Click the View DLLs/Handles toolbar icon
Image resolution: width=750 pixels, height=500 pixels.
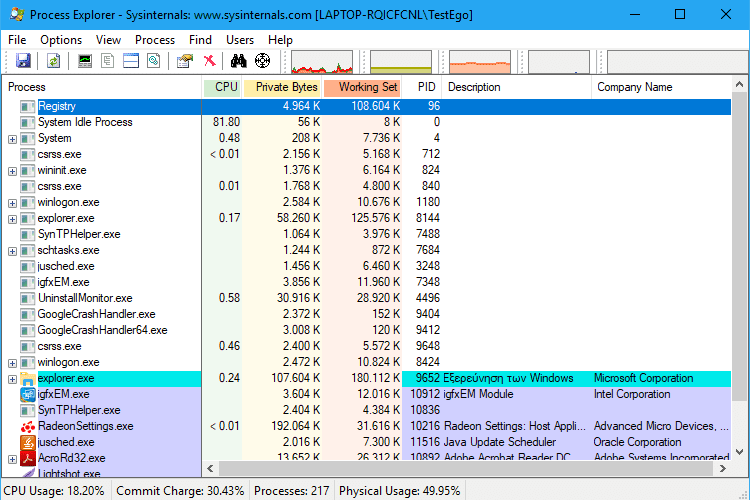154,61
